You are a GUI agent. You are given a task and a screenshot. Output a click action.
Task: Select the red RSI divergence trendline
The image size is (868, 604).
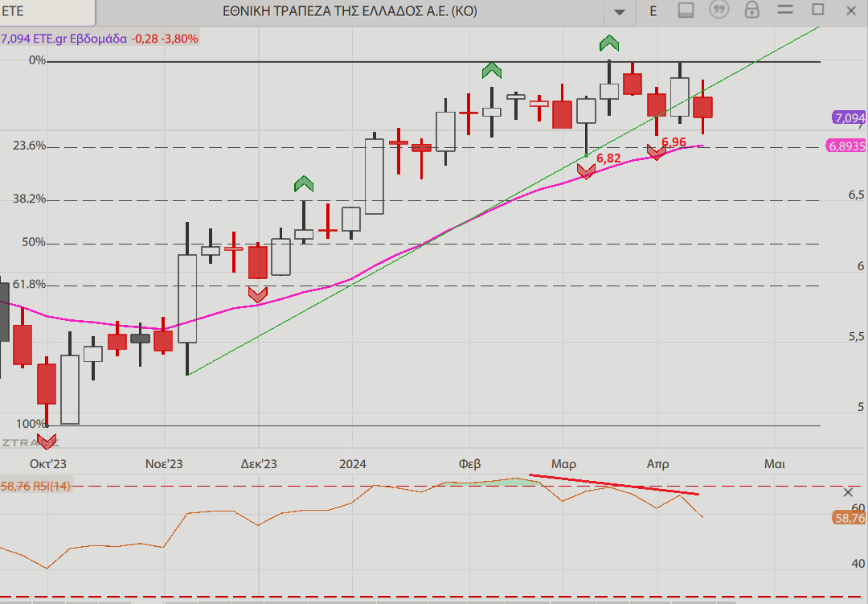point(614,484)
